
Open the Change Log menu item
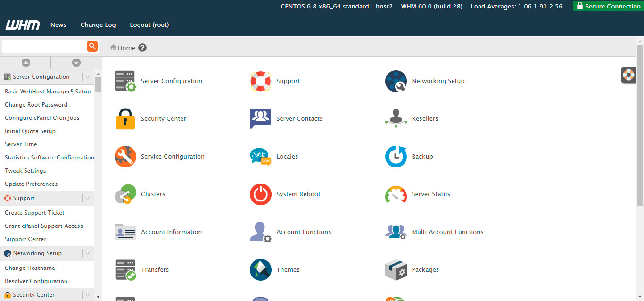[x=98, y=25]
